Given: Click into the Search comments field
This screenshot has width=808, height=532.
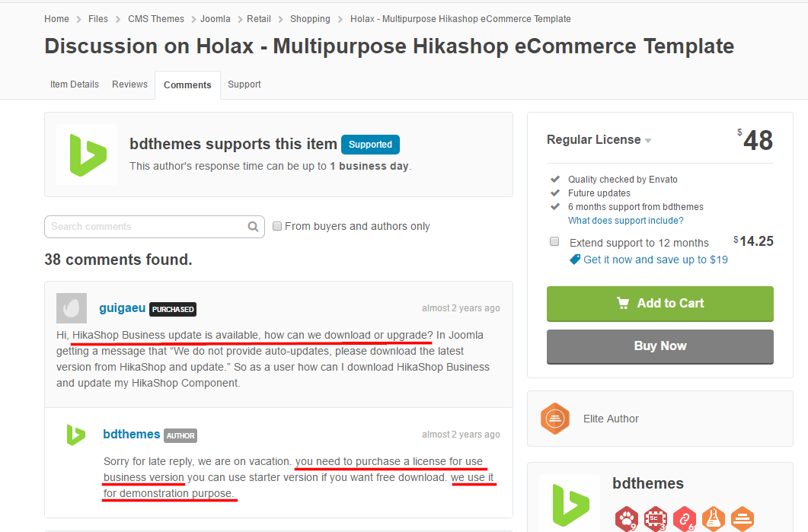Looking at the screenshot, I should pos(145,227).
